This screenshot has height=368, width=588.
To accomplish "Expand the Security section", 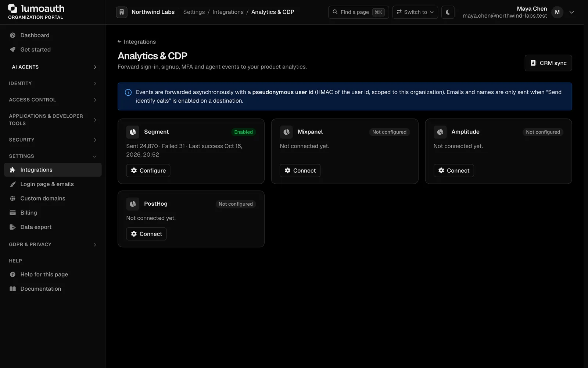I will [x=53, y=140].
